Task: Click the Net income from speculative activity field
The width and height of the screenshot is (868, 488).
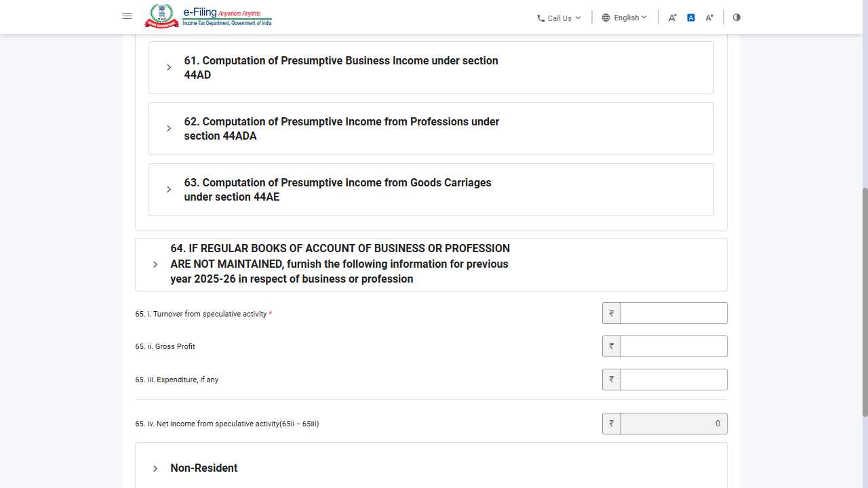Action: [x=673, y=424]
